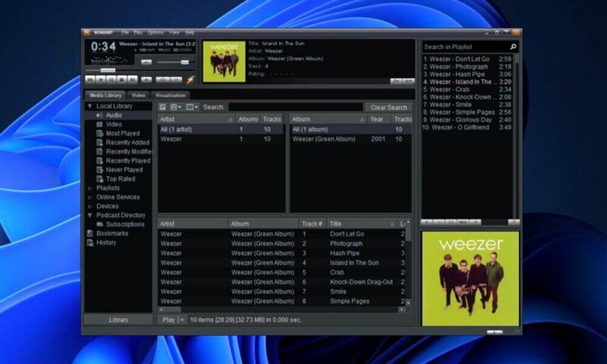Viewport: 607px width, 364px height.
Task: Open the Help menu
Action: click(189, 33)
